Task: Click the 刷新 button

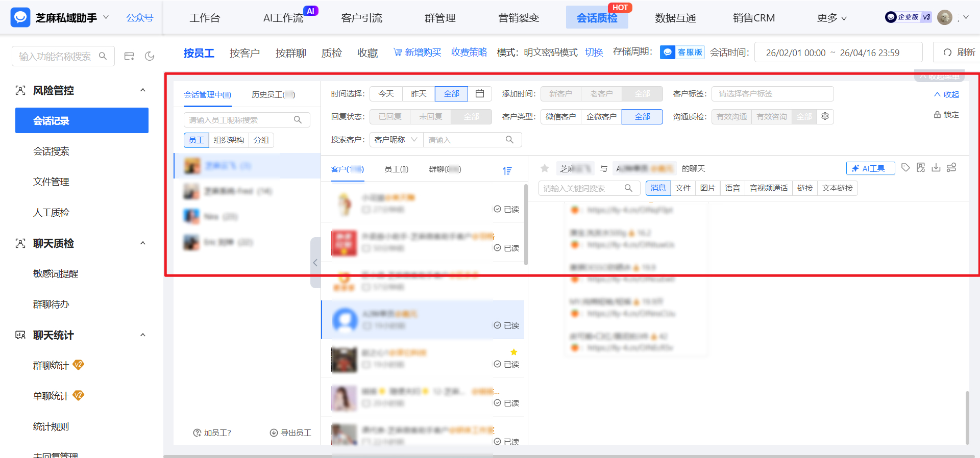Action: point(959,53)
